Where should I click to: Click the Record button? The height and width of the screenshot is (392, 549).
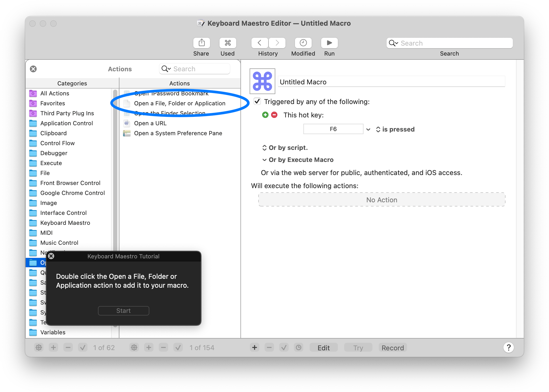(393, 347)
